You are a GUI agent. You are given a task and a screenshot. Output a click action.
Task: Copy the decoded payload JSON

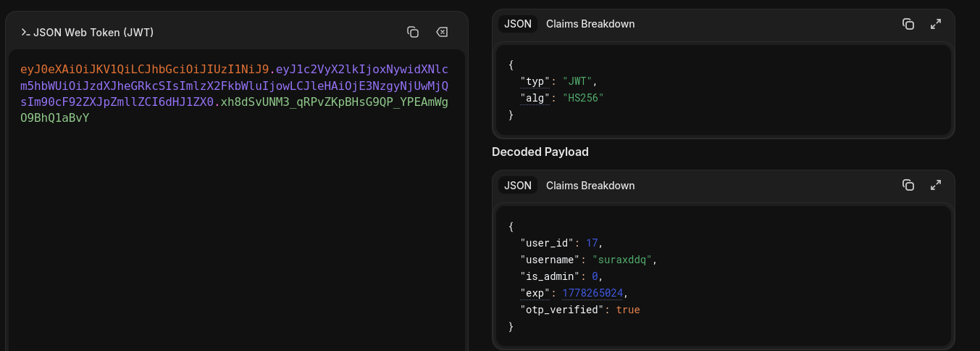click(x=908, y=185)
